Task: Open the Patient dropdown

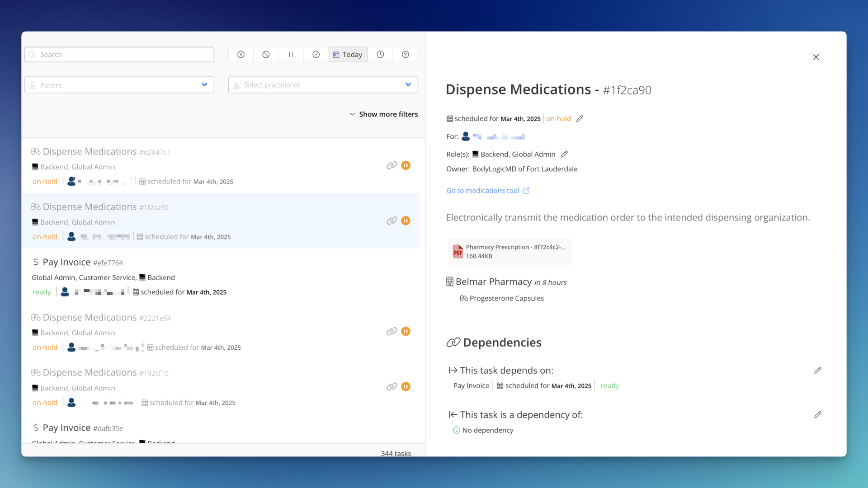Action: 119,84
